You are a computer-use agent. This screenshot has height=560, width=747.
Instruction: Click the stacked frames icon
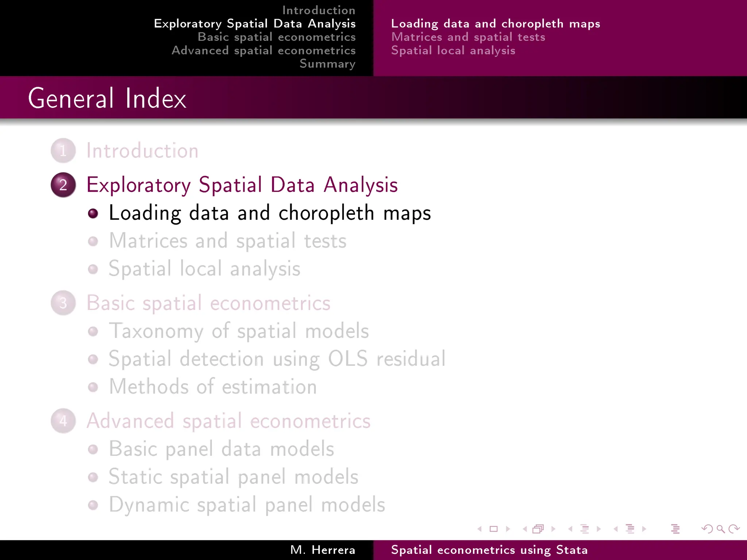(538, 529)
